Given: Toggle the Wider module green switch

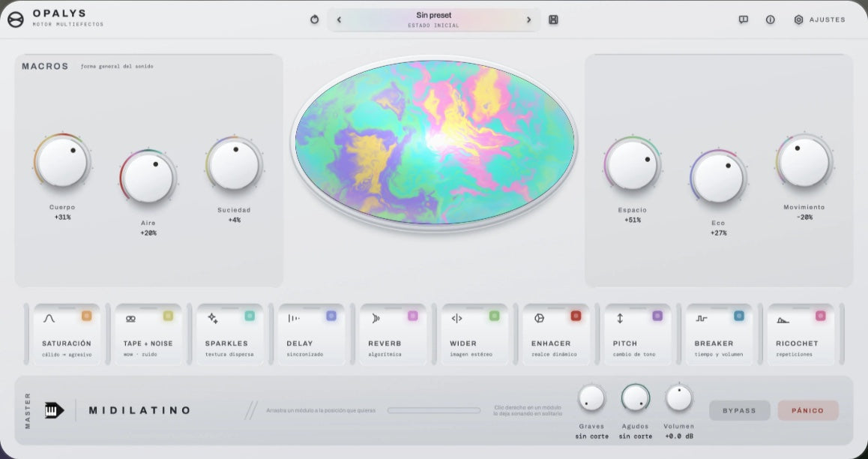Looking at the screenshot, I should [x=494, y=316].
